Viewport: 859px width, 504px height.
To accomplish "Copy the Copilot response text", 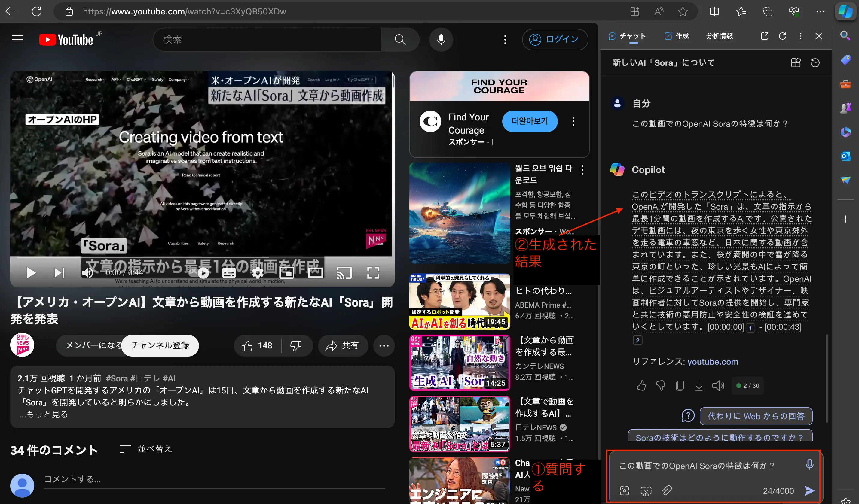I will pyautogui.click(x=680, y=385).
